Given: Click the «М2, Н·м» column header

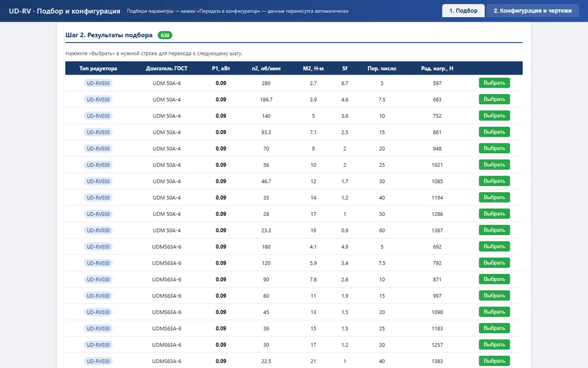Looking at the screenshot, I should point(314,68).
